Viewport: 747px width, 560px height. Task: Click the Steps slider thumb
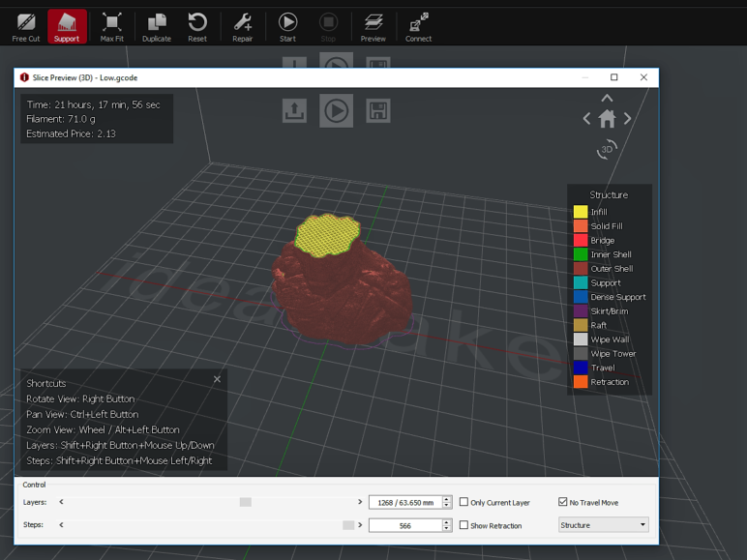click(x=348, y=525)
